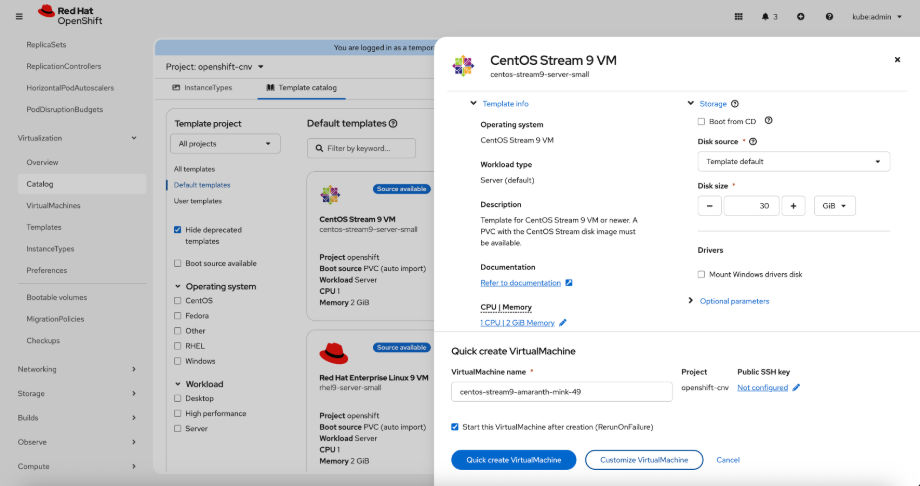This screenshot has height=486, width=920.
Task: Collapse the Workload filter group
Action: [199, 384]
